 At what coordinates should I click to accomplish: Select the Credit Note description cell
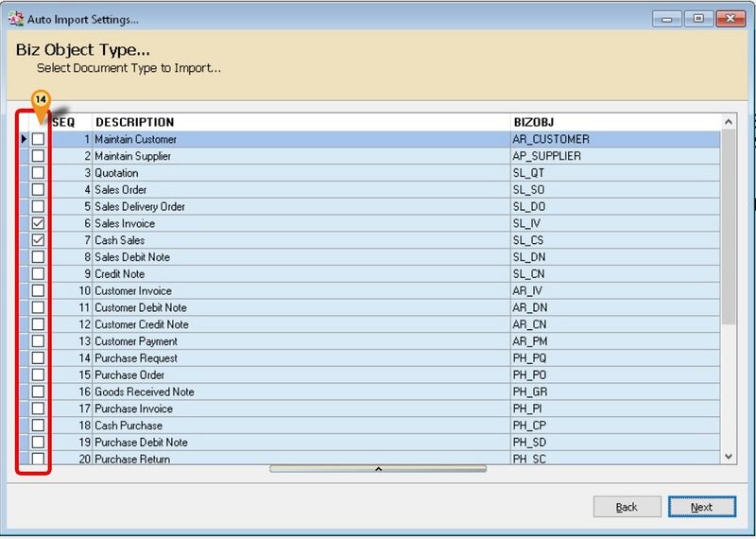click(119, 274)
